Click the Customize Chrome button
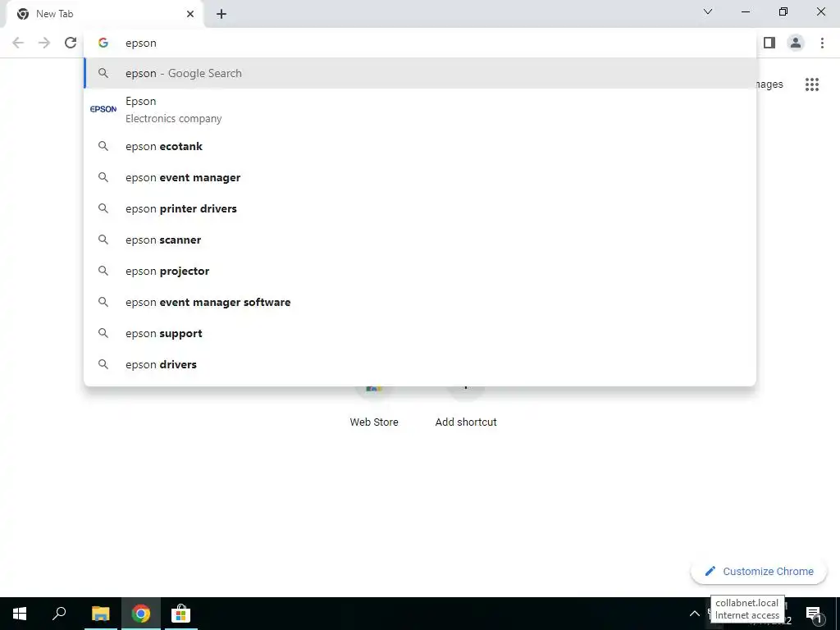The image size is (840, 630). [x=759, y=571]
